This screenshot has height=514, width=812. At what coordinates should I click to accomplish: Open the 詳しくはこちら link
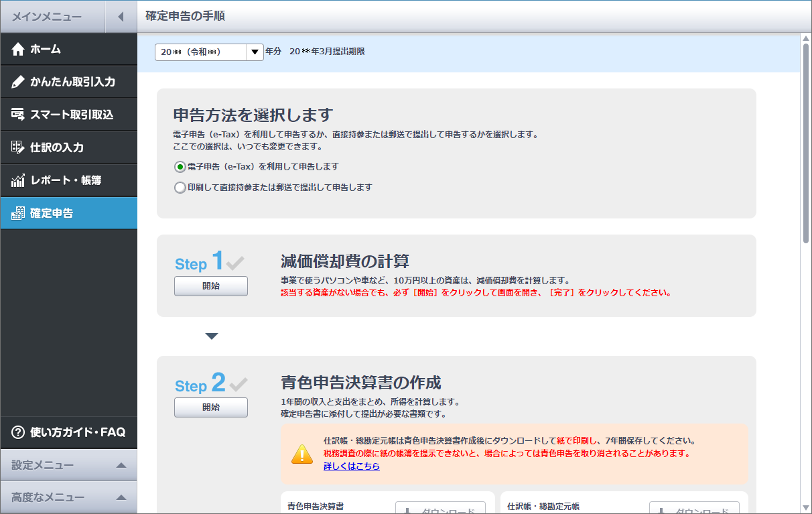pos(351,466)
